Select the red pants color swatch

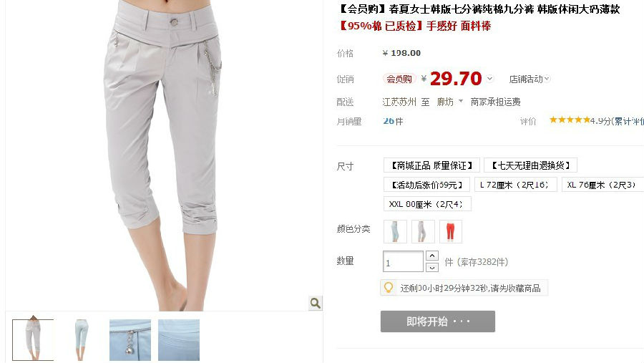451,231
